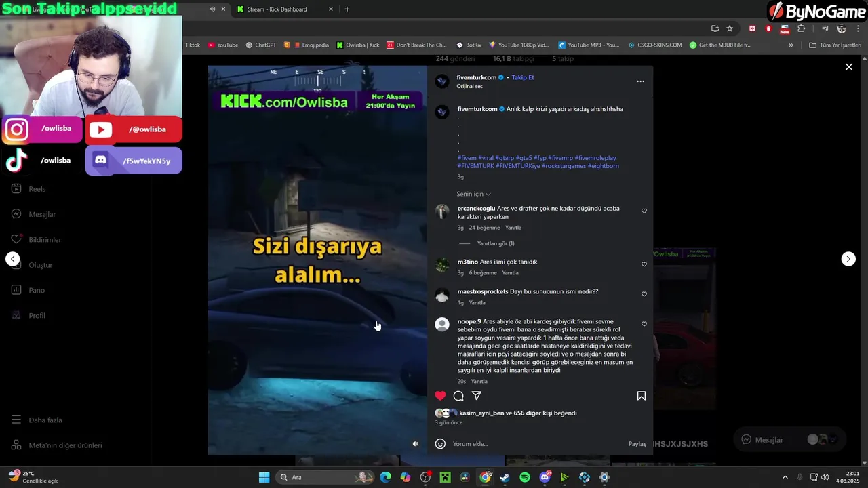Open the #rockstargames hashtag
Image resolution: width=868 pixels, height=488 pixels.
coord(564,166)
